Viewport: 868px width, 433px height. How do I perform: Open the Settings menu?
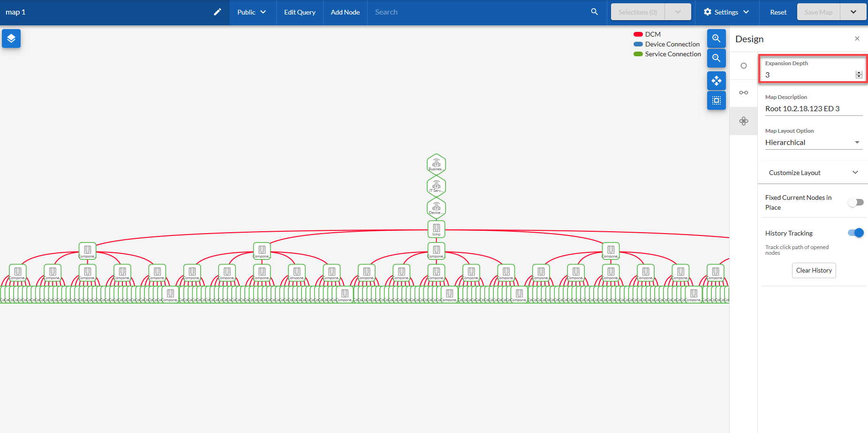pyautogui.click(x=726, y=12)
